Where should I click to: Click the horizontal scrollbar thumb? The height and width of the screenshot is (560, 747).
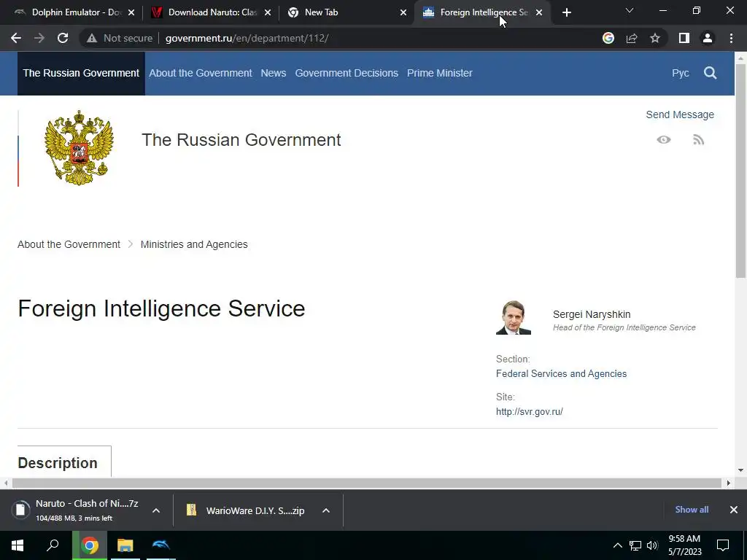point(367,483)
